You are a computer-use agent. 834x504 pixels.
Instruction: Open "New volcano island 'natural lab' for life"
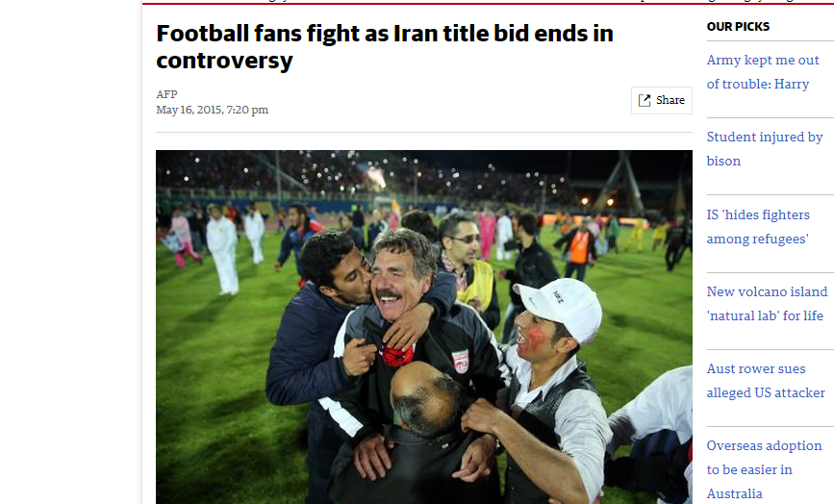pyautogui.click(x=767, y=304)
